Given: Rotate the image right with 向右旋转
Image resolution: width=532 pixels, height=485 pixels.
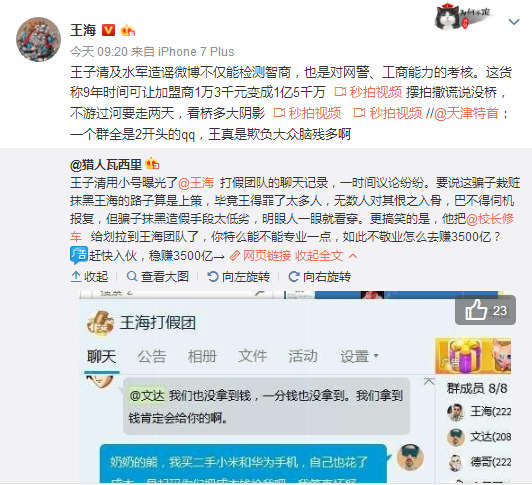Looking at the screenshot, I should coord(319,277).
